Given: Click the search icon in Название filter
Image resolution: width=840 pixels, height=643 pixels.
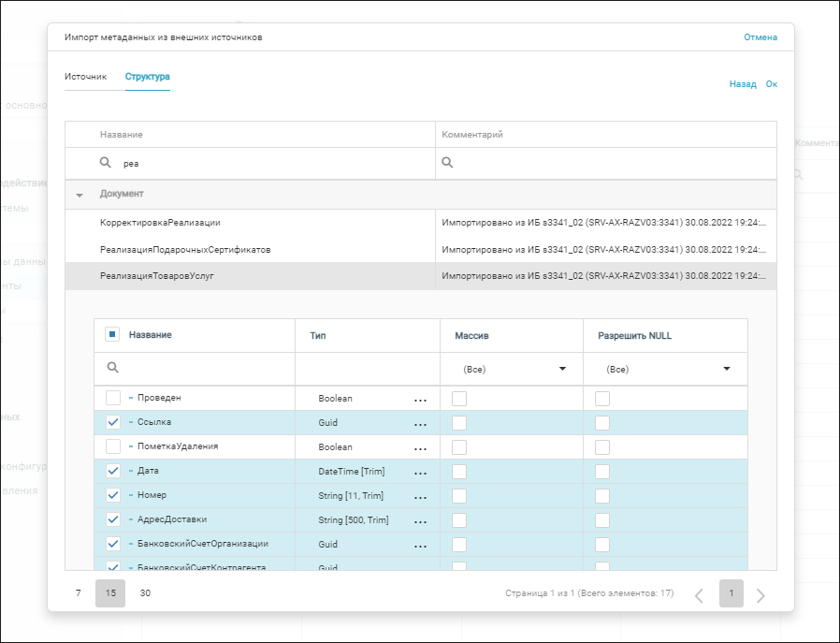Looking at the screenshot, I should pos(106,163).
